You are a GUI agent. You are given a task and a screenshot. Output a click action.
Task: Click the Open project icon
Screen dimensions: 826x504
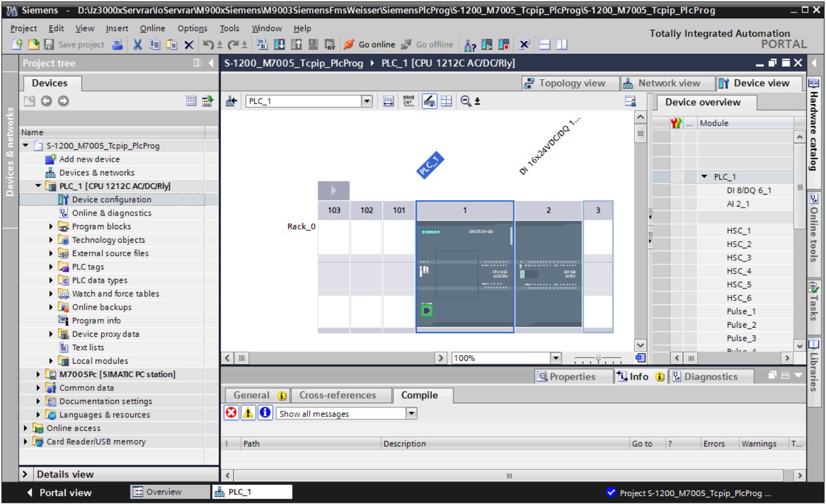[x=33, y=45]
